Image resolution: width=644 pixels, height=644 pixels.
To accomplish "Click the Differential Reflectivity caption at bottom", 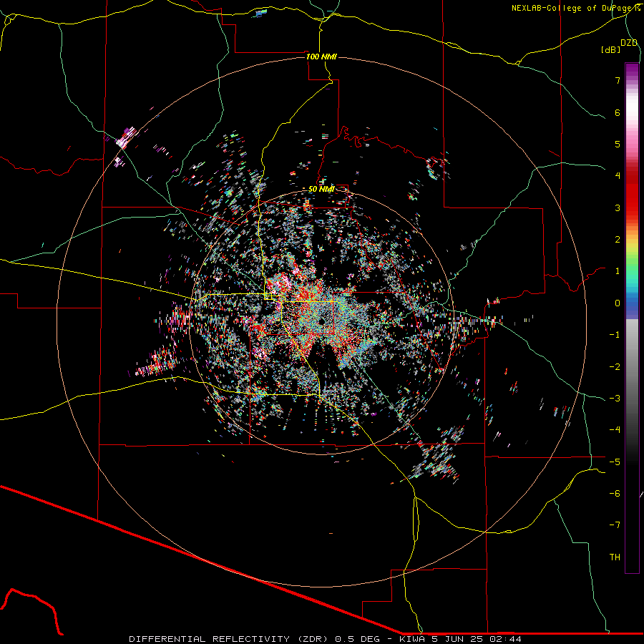I will coord(326,639).
